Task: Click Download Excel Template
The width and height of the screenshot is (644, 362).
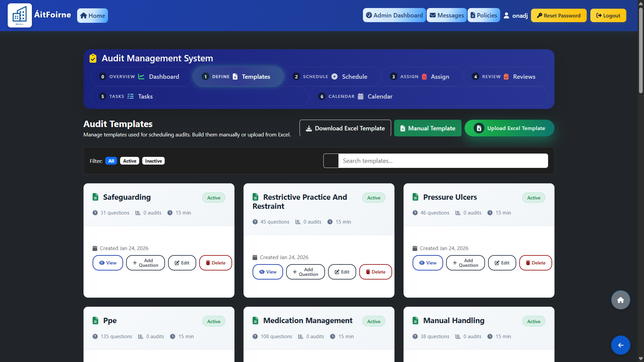Action: tap(345, 128)
